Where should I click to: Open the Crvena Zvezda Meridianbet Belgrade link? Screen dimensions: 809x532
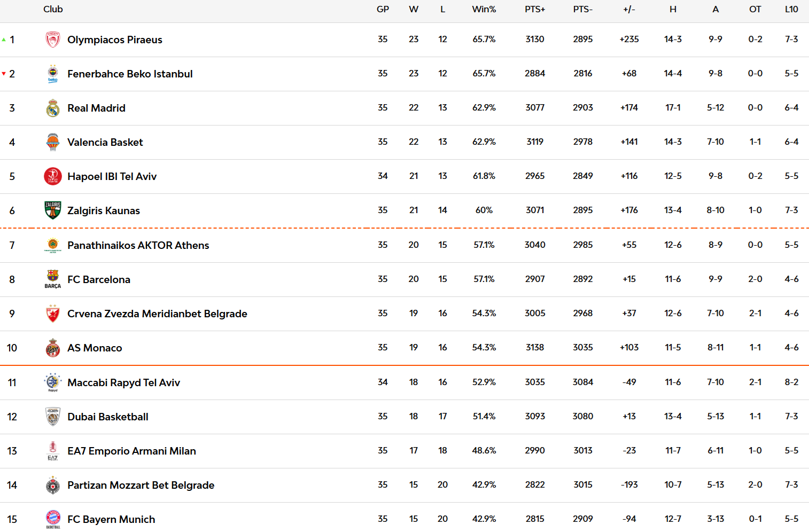[x=157, y=314]
